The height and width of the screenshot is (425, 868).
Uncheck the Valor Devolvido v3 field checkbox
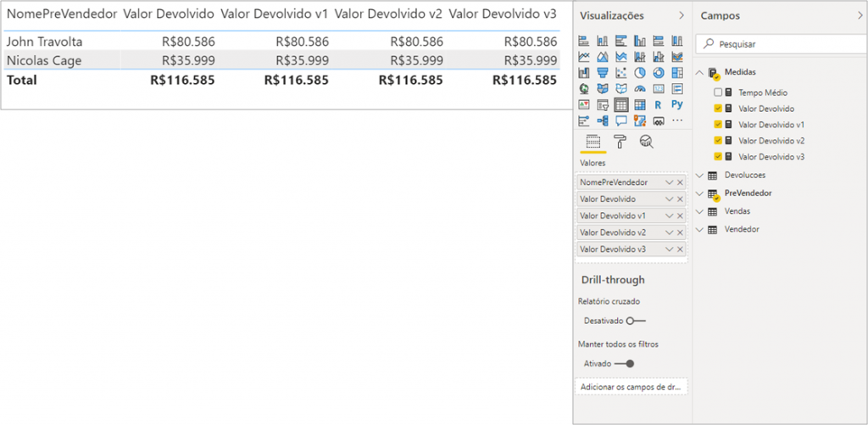pyautogui.click(x=719, y=157)
